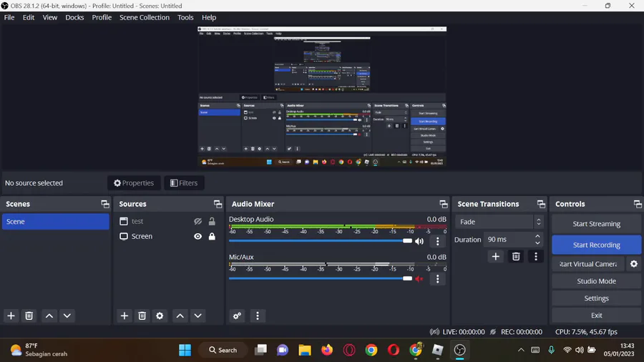This screenshot has width=644, height=362.
Task: Click the preview canvas thumbnail
Action: point(322,97)
